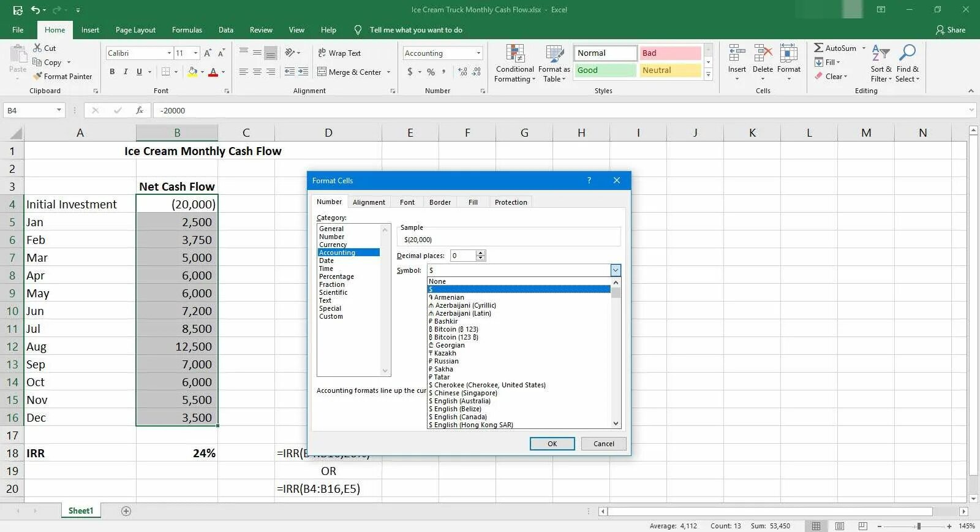Switch to Page Layout view in status bar

click(x=840, y=526)
